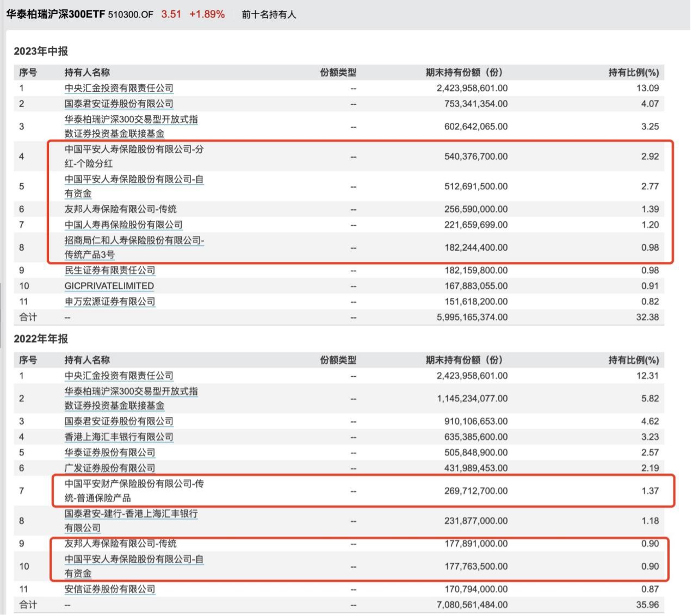Click the 35.96 total percentage cell
Screen dimensions: 693x616
[647, 605]
